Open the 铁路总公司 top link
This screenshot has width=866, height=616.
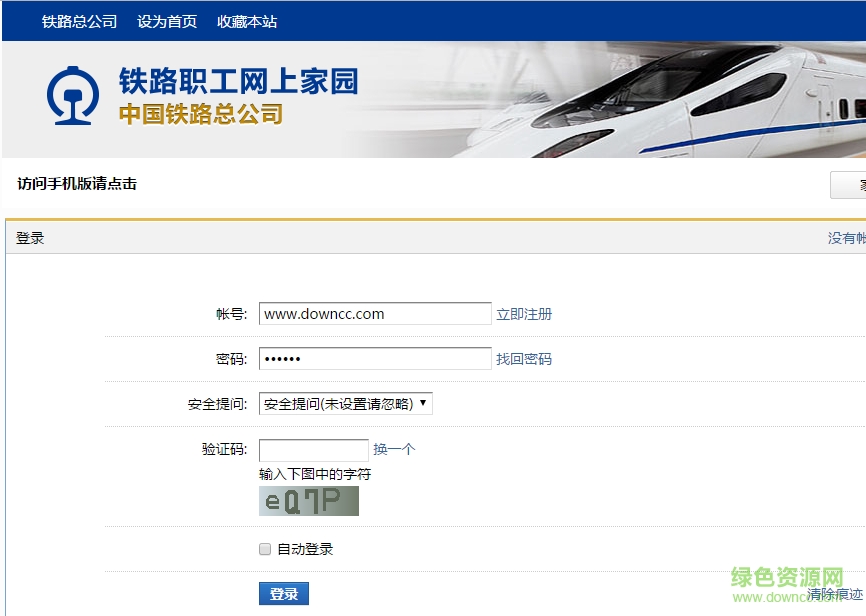(x=80, y=22)
